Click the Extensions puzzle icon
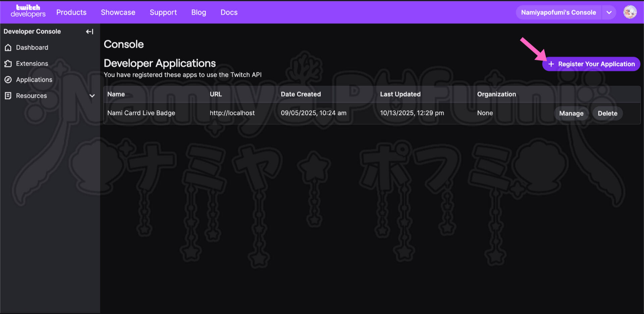Screen dimensions: 644x314 coord(8,64)
